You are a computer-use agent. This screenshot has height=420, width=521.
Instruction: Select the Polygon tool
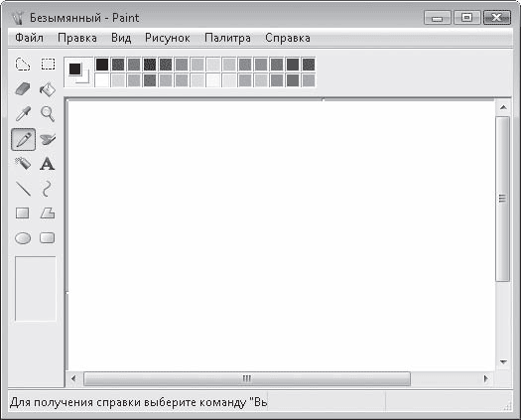(x=48, y=213)
